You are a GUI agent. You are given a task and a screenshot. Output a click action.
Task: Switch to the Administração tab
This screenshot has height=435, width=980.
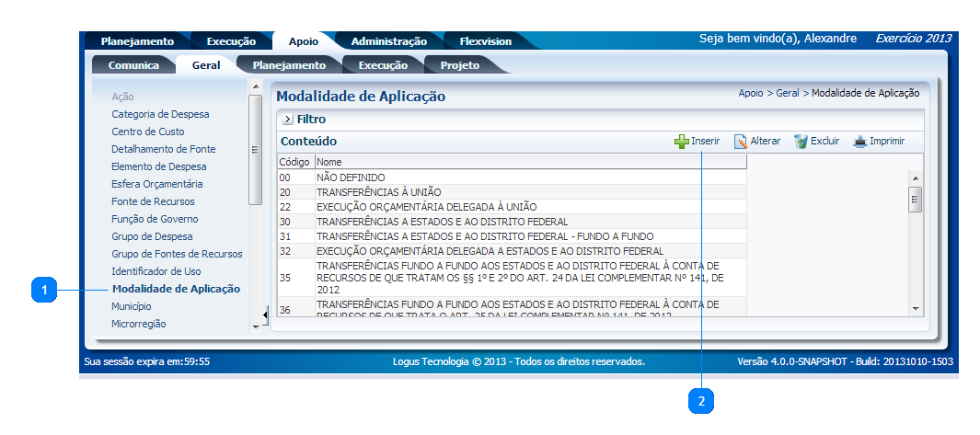tap(388, 41)
